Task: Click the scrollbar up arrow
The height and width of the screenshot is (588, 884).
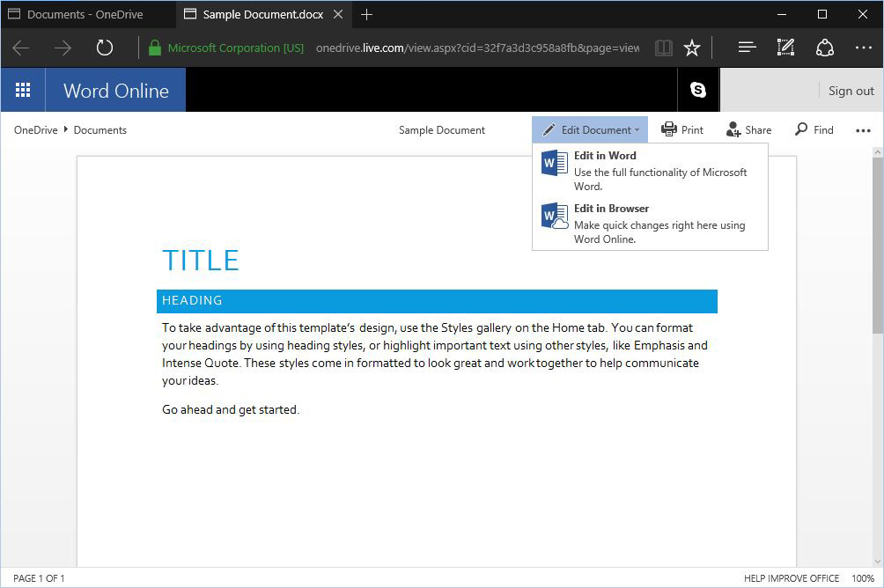Action: [x=878, y=152]
